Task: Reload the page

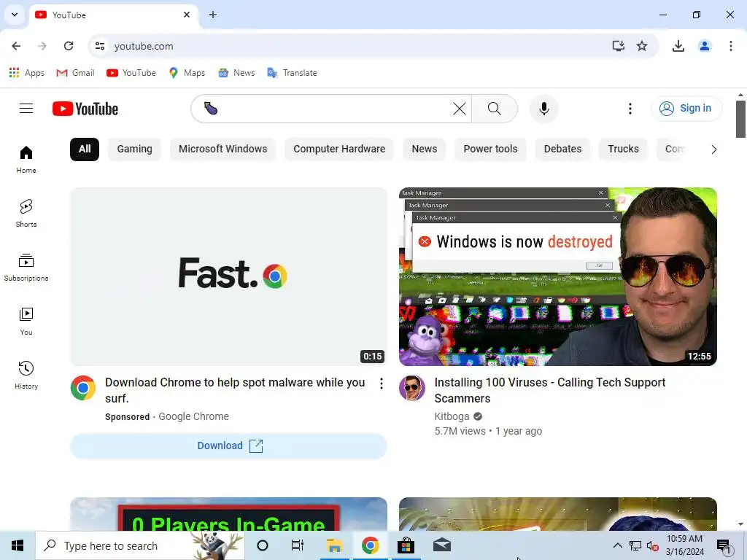Action: tap(69, 46)
